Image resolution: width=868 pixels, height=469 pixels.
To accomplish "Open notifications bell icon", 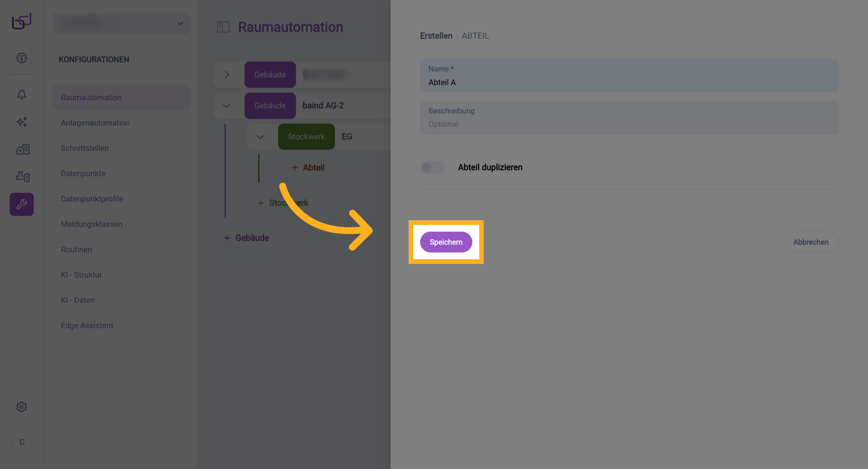I will coord(22,95).
